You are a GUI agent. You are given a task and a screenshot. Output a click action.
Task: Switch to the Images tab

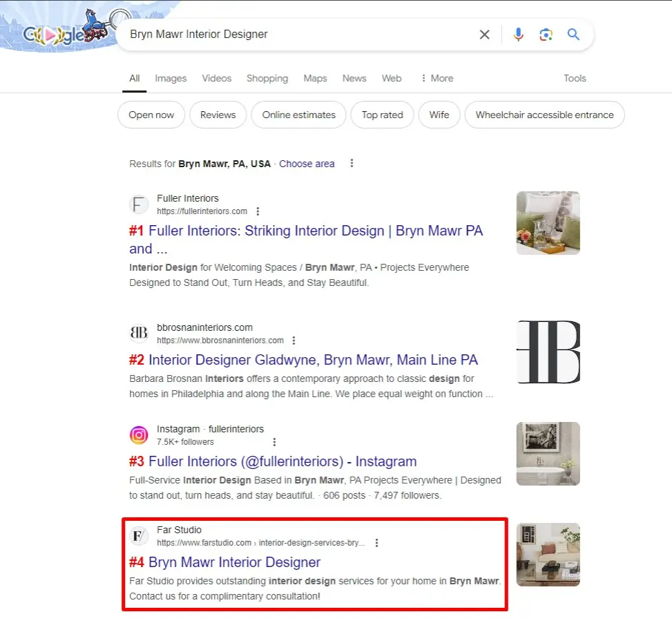[171, 78]
